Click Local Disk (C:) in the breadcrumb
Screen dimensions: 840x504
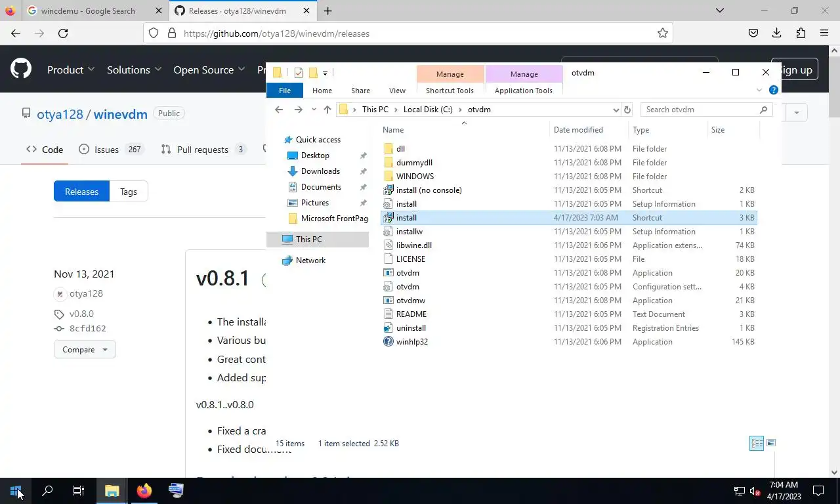(428, 110)
